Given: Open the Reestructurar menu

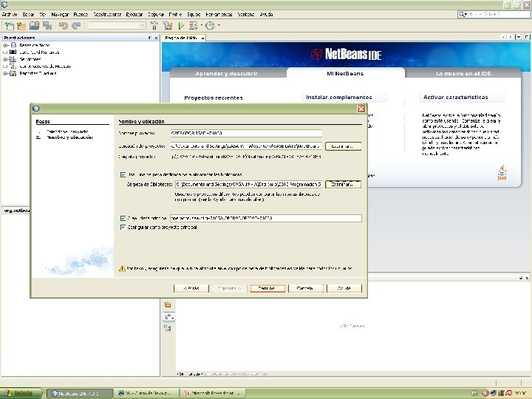Looking at the screenshot, I should pos(107,14).
